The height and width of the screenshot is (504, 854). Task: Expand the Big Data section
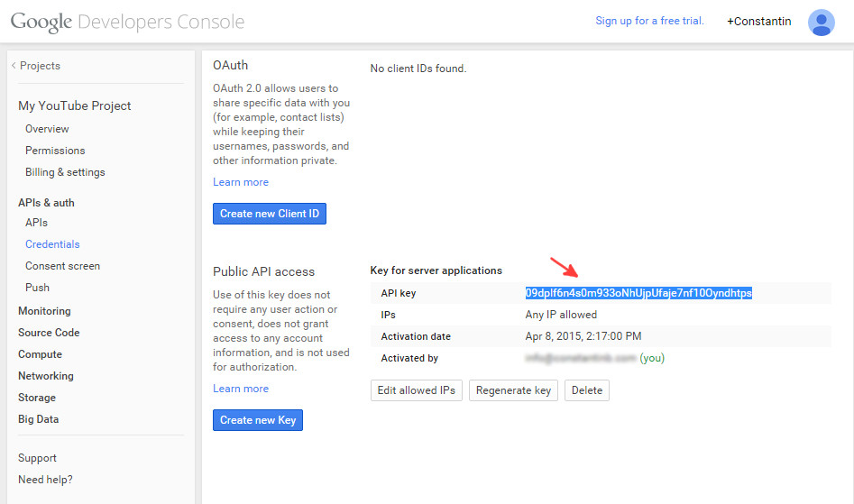pyautogui.click(x=38, y=419)
